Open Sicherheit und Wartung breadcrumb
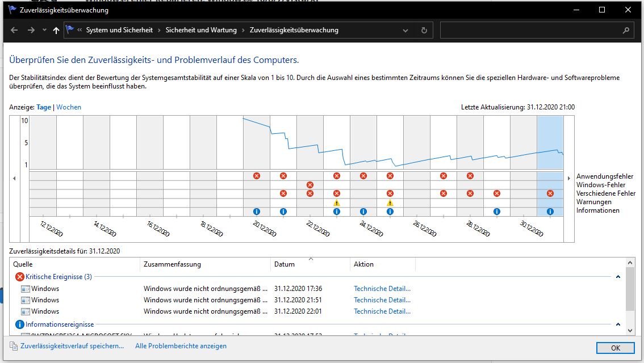The image size is (644, 363). [x=201, y=30]
